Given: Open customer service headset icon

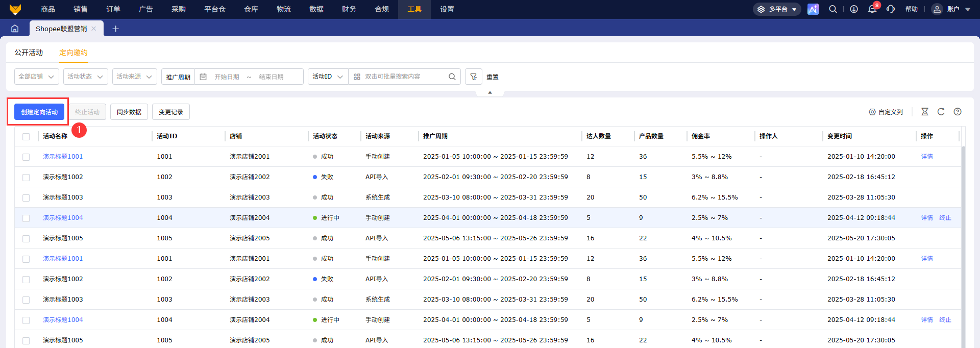Looking at the screenshot, I should coord(891,9).
